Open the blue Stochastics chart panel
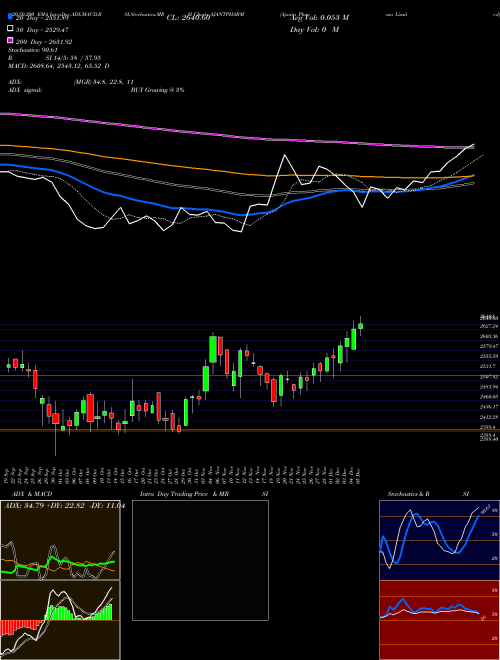Viewport: 500px width, 660px height. [x=439, y=540]
